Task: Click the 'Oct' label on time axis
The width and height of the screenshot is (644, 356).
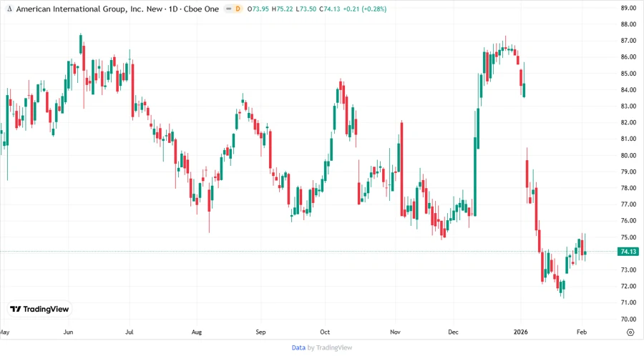Action: coord(325,332)
